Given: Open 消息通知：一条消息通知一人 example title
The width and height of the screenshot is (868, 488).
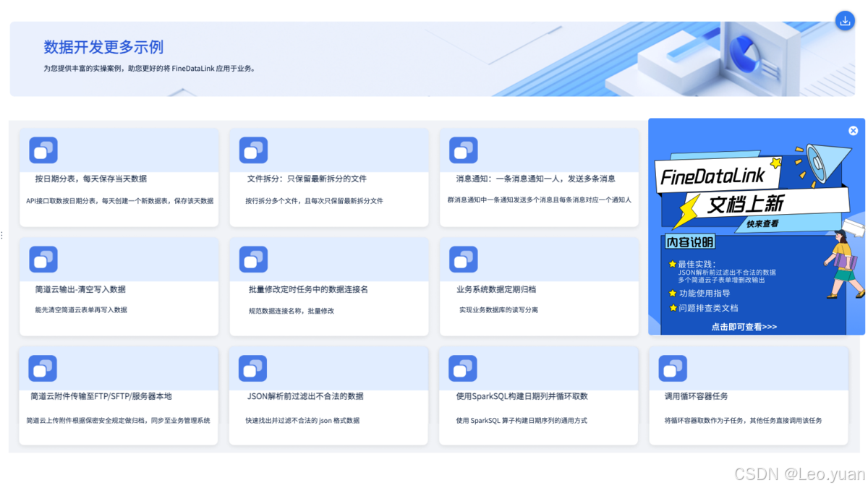Looking at the screenshot, I should pos(536,179).
